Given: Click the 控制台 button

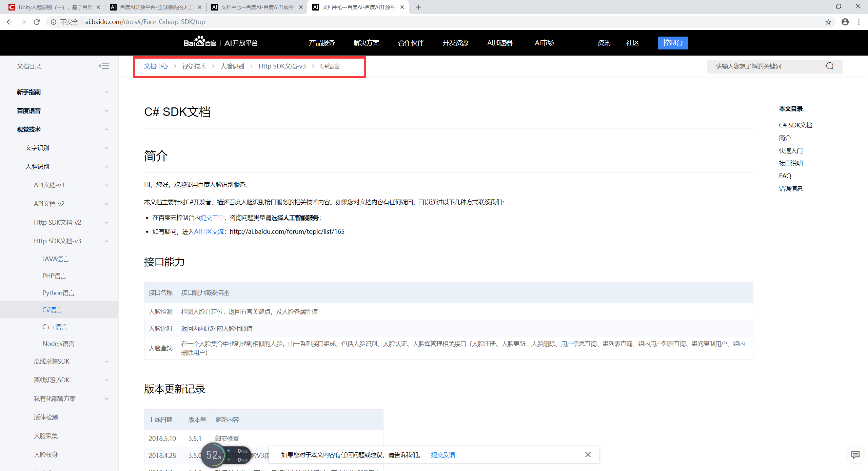Looking at the screenshot, I should click(x=672, y=43).
